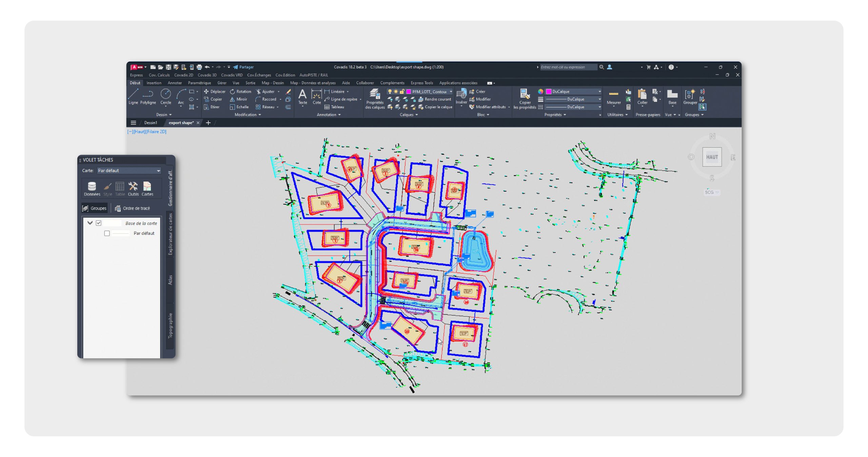Click the Partager button

click(x=243, y=67)
